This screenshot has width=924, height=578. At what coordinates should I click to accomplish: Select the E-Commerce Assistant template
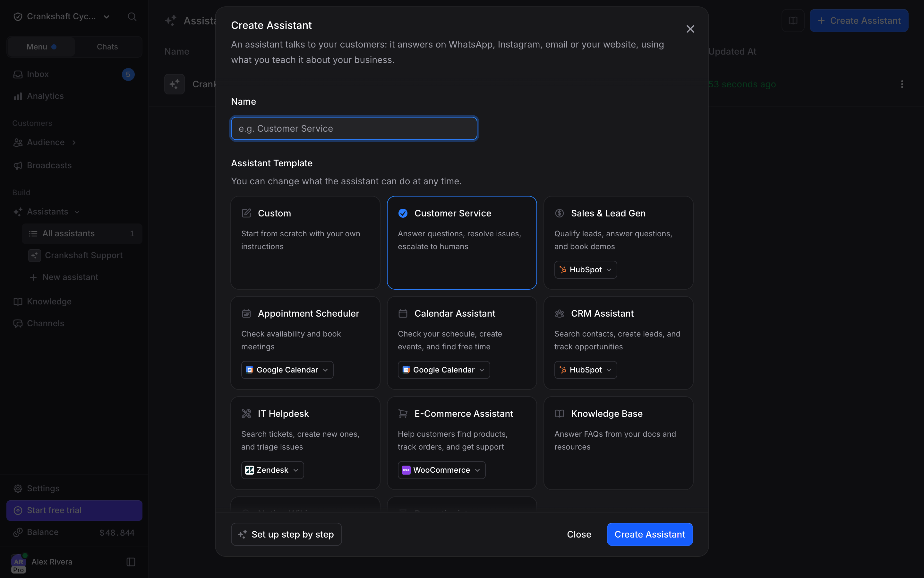[x=462, y=443]
